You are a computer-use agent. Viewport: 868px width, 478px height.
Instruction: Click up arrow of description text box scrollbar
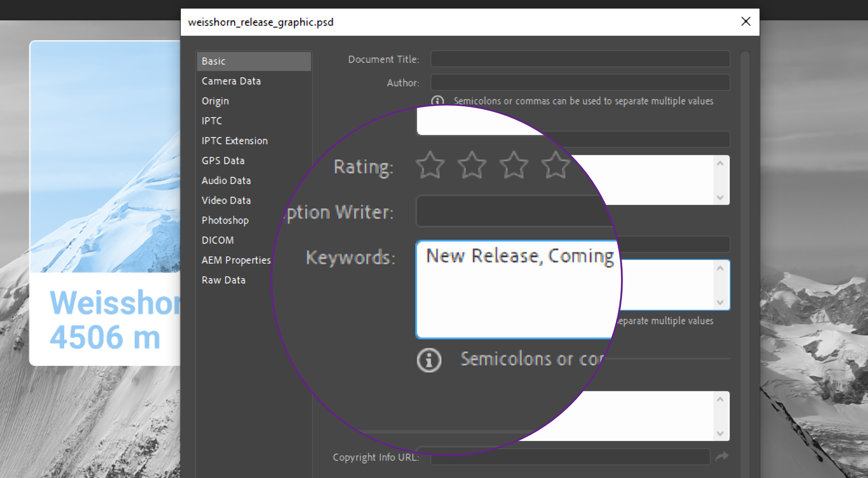point(720,163)
